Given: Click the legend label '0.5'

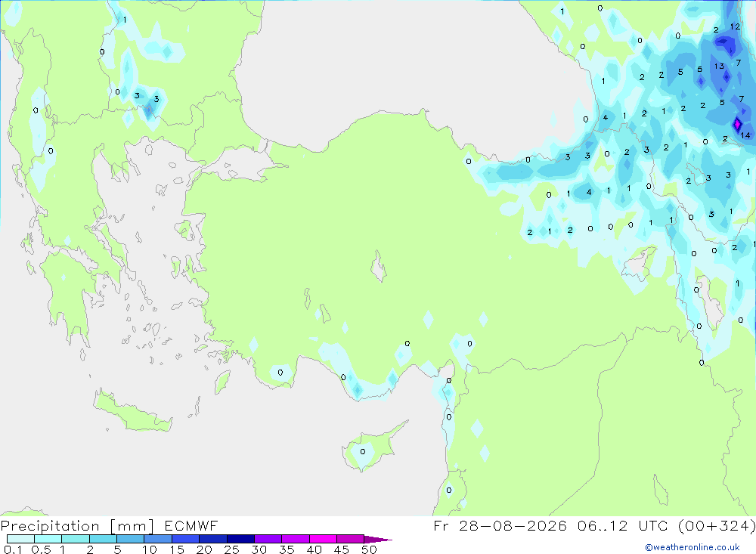Looking at the screenshot, I should pyautogui.click(x=41, y=549).
